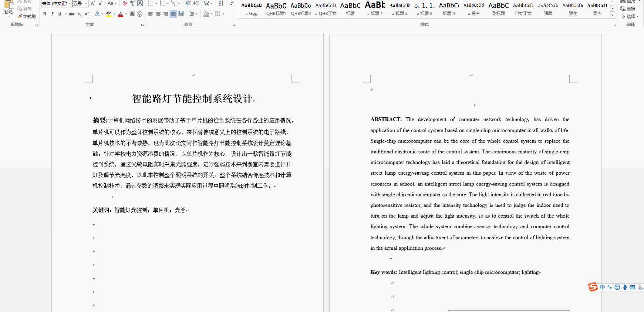This screenshot has width=644, height=312.
Task: Click the Copy (复制) button
Action: [x=24, y=9]
